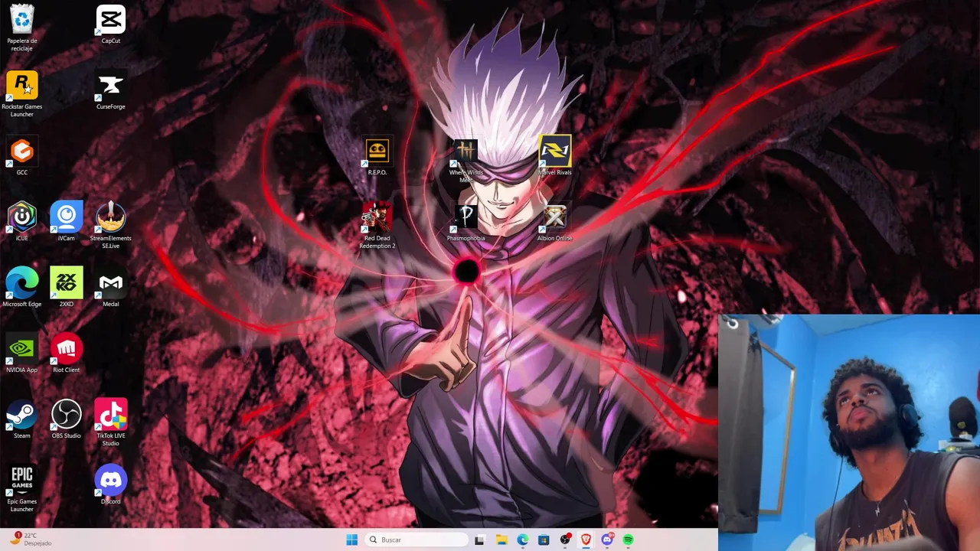The height and width of the screenshot is (551, 980).
Task: Open Microsoft Edge from the taskbar
Action: (523, 540)
